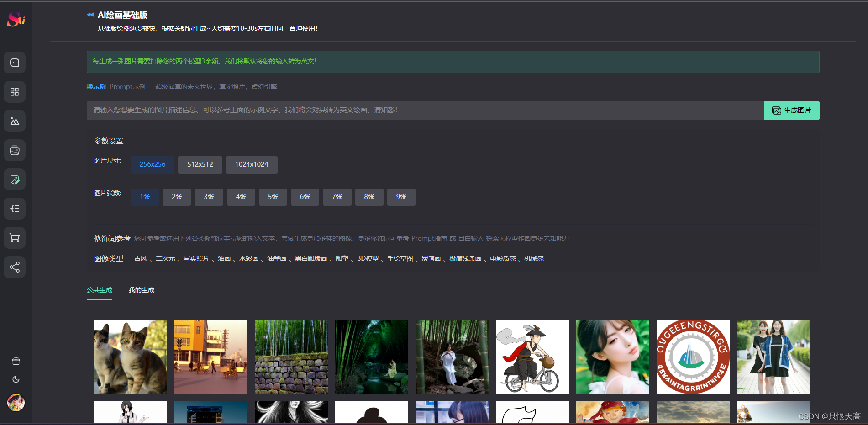Open the gift icon in sidebar

click(x=16, y=361)
